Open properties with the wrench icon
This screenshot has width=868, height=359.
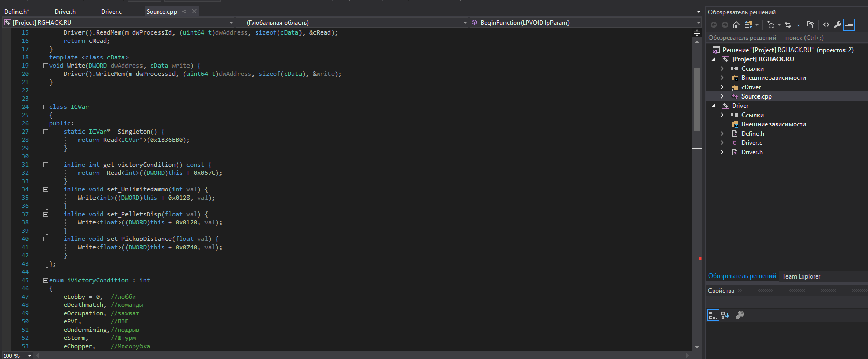coord(838,25)
